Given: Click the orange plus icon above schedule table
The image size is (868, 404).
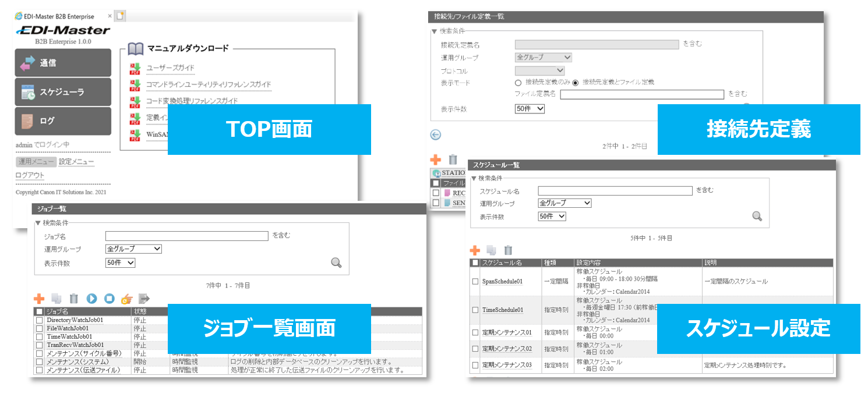Looking at the screenshot, I should click(475, 250).
